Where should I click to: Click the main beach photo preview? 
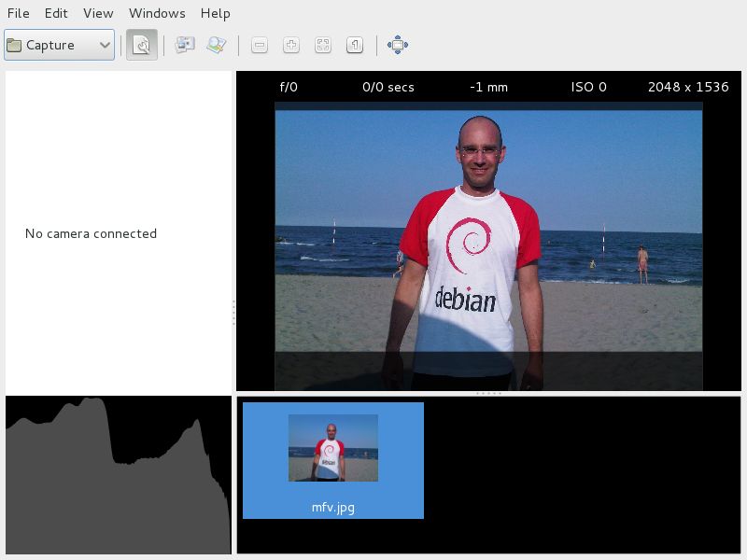pyautogui.click(x=488, y=246)
